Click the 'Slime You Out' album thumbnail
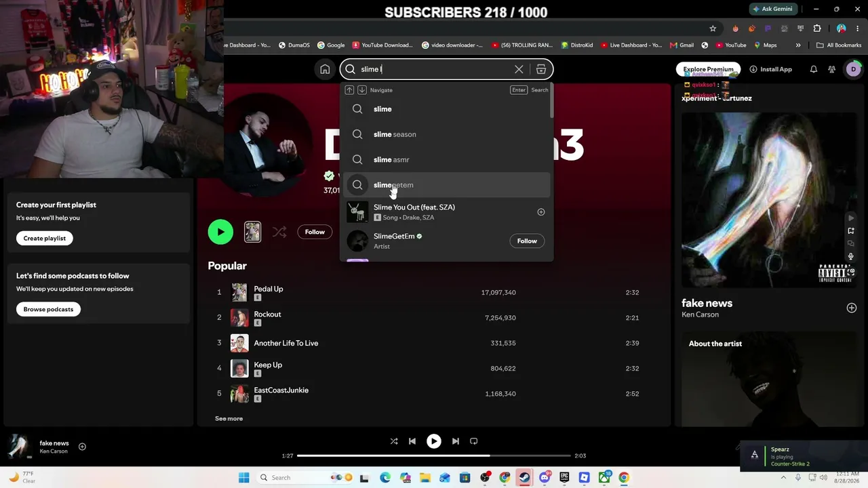This screenshot has height=488, width=868. [x=357, y=212]
